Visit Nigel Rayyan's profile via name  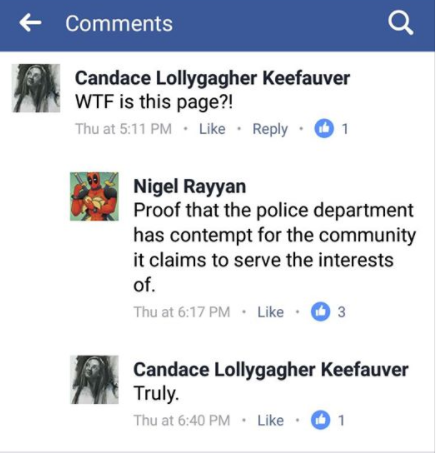point(190,186)
